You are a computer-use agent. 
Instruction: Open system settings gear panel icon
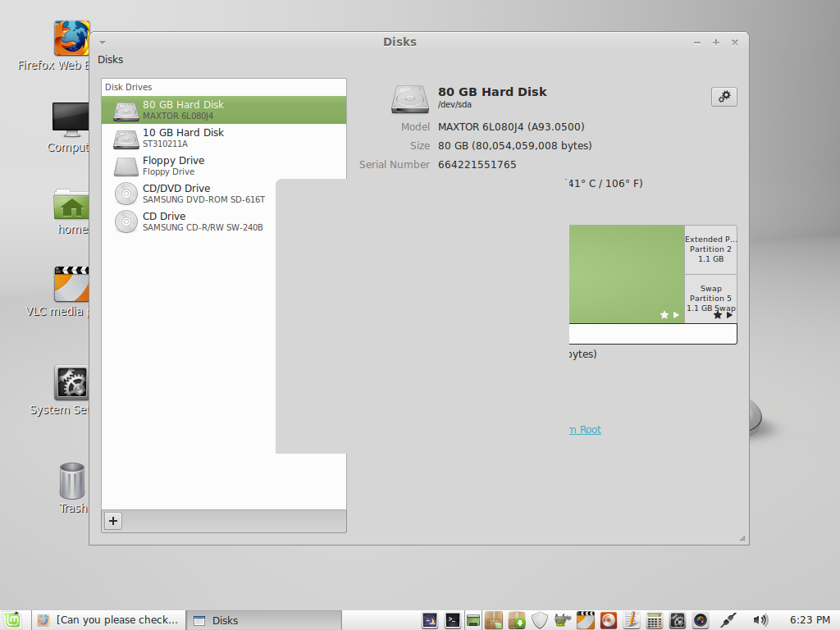(678, 620)
